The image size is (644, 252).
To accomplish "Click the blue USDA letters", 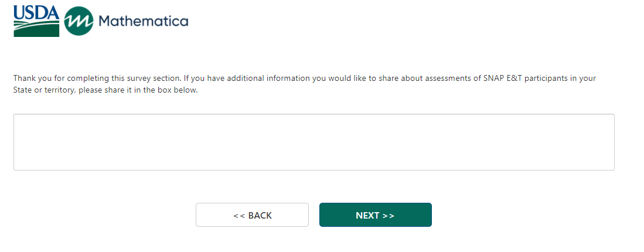I will pyautogui.click(x=36, y=12).
